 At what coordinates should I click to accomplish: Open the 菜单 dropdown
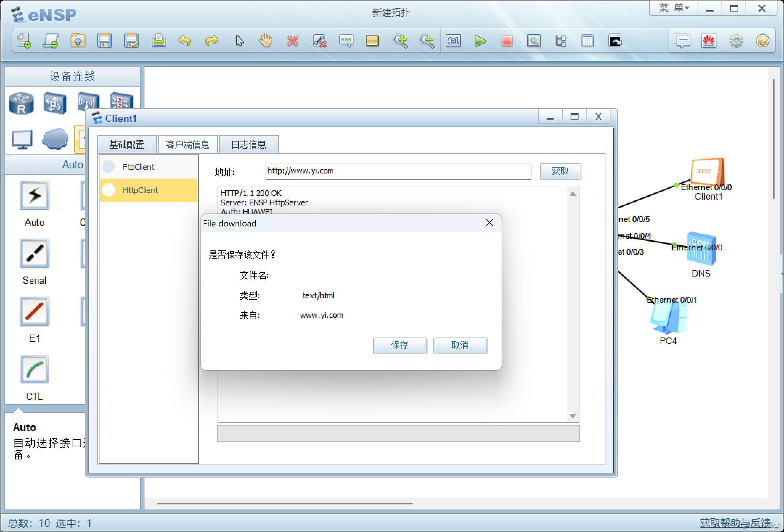pos(672,8)
